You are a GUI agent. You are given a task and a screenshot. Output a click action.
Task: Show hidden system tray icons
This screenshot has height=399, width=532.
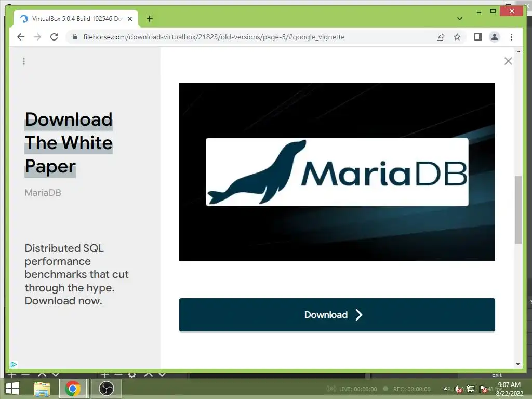pyautogui.click(x=445, y=389)
